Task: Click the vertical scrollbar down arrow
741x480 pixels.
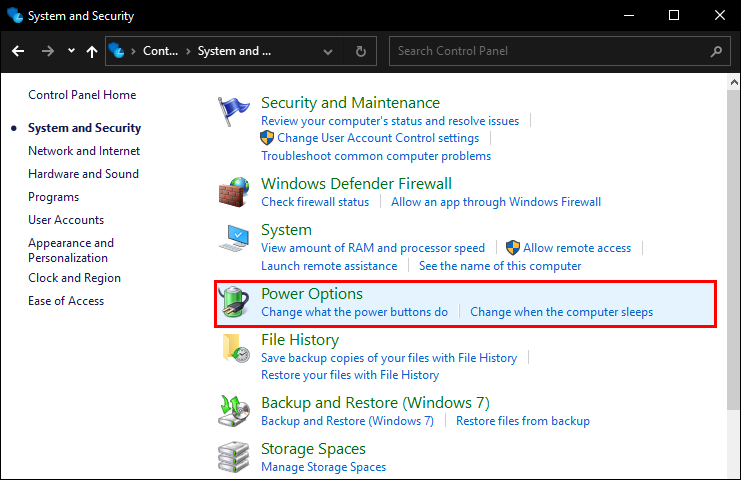Action: click(733, 472)
